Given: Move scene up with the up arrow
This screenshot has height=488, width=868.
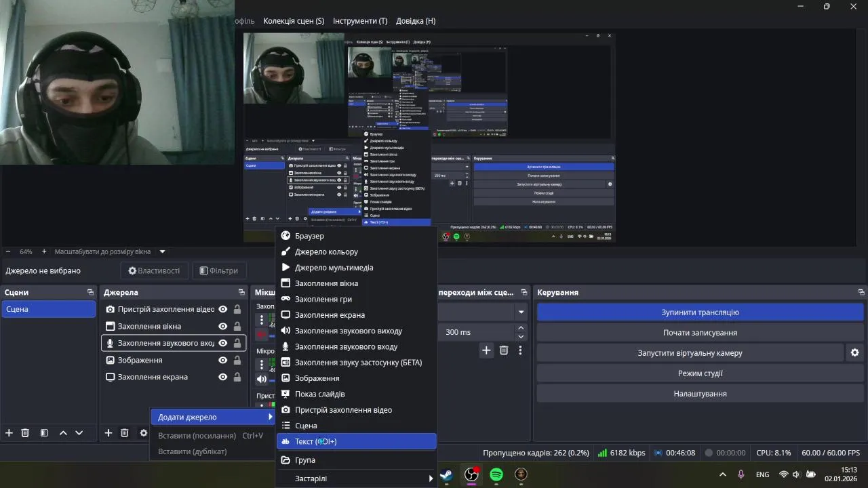Looking at the screenshot, I should tap(63, 432).
